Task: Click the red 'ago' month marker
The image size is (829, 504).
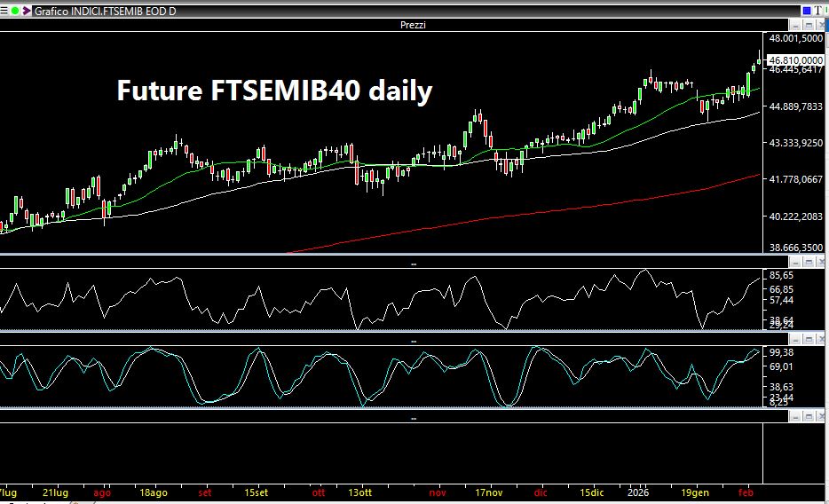Action: (102, 492)
